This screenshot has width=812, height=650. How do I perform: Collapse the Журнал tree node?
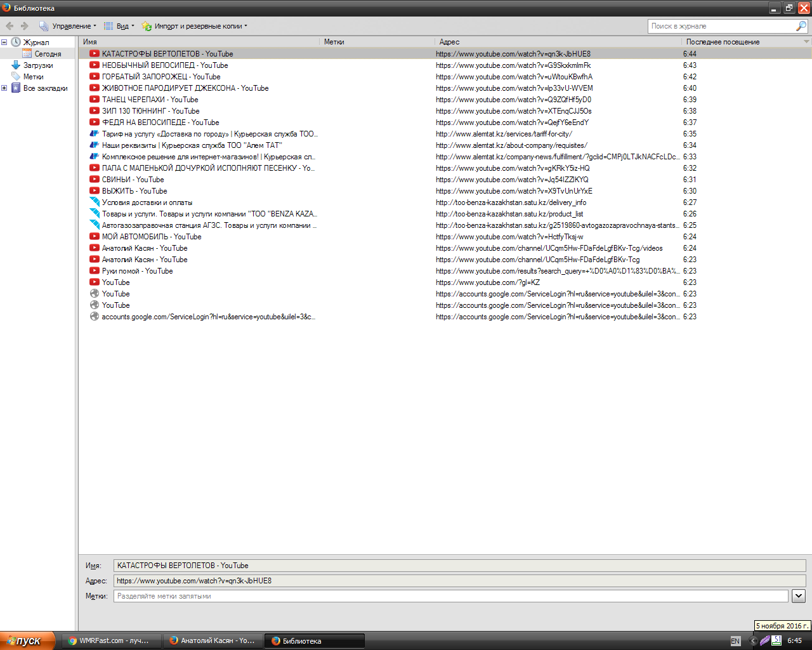pos(4,43)
